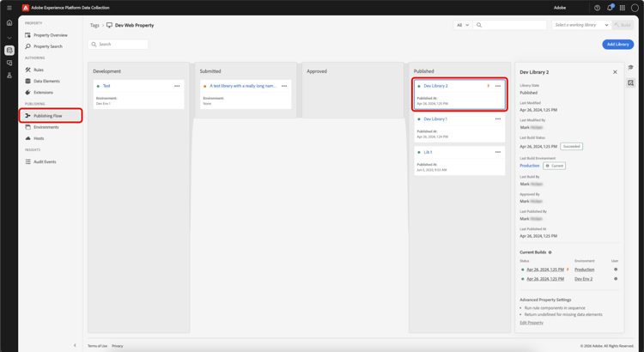This screenshot has height=352, width=644.
Task: Open the Production build dated Apr 26, 2024
Action: (x=545, y=270)
